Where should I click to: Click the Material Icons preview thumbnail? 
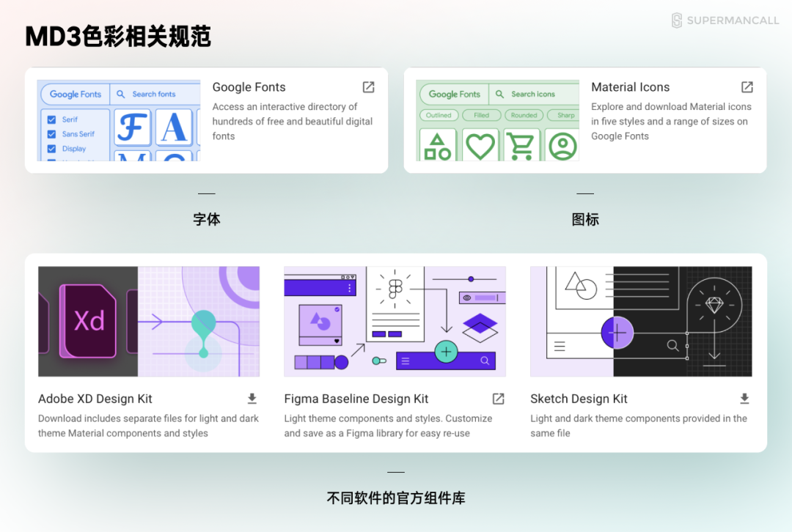(x=497, y=121)
